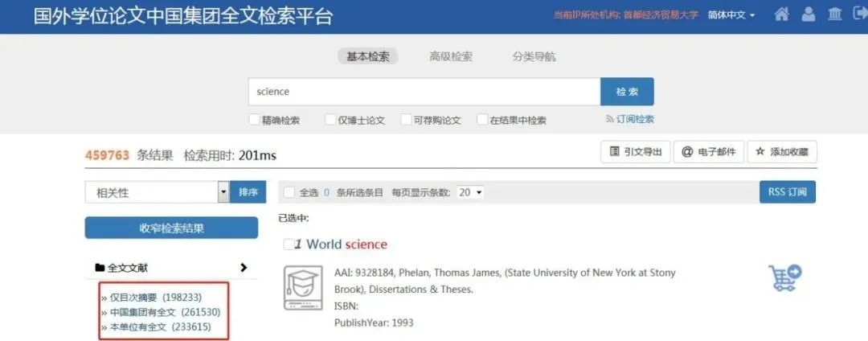Screen dimensions: 868x341
Task: Click the PublishYear: 1993 text
Action: (374, 323)
